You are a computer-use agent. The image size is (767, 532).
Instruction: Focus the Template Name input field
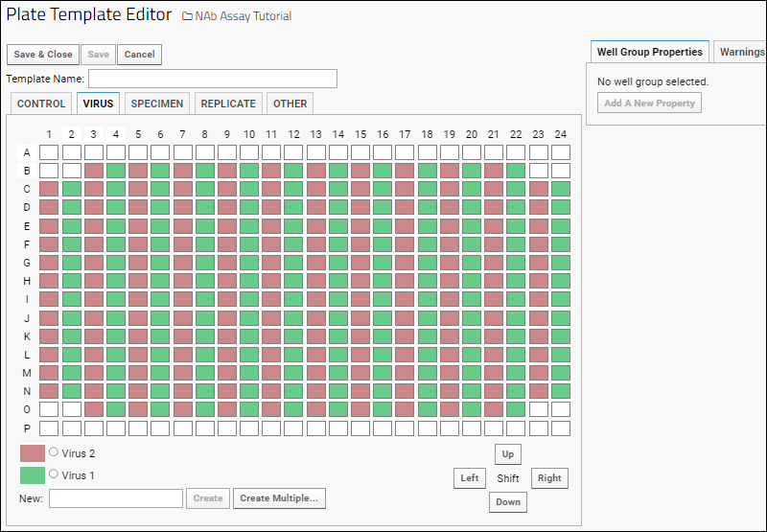(213, 79)
